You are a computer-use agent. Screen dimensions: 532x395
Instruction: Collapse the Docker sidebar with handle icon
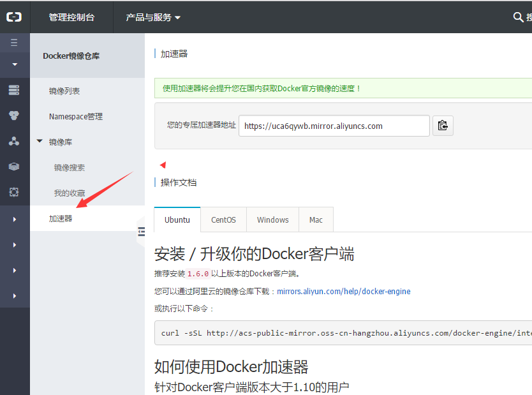click(x=141, y=232)
